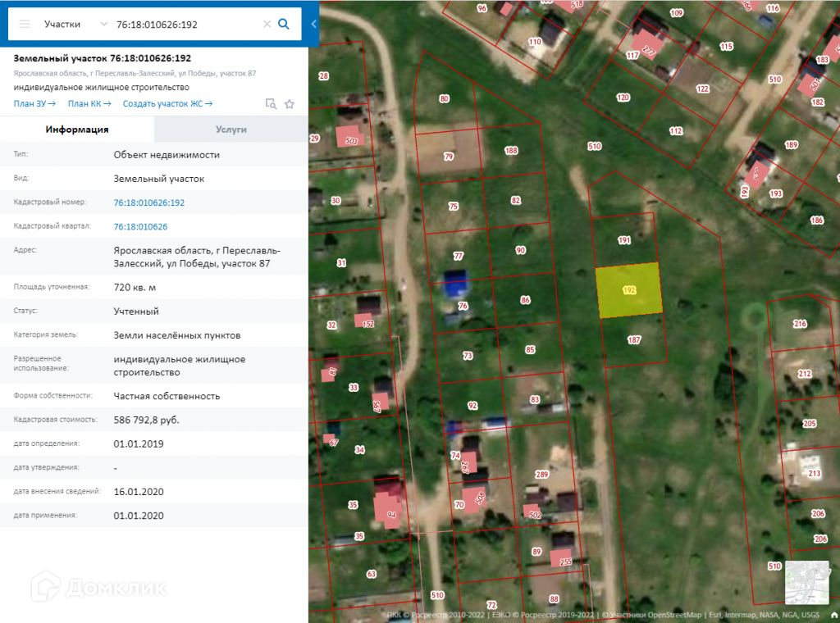Click Частная собственность value
840x623 pixels.
[167, 396]
